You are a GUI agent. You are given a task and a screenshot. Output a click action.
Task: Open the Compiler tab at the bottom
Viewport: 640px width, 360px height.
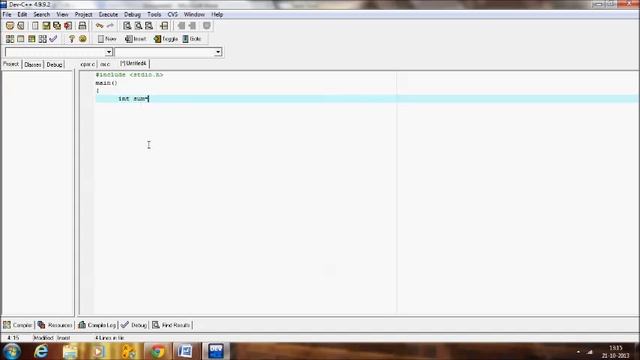(x=18, y=325)
